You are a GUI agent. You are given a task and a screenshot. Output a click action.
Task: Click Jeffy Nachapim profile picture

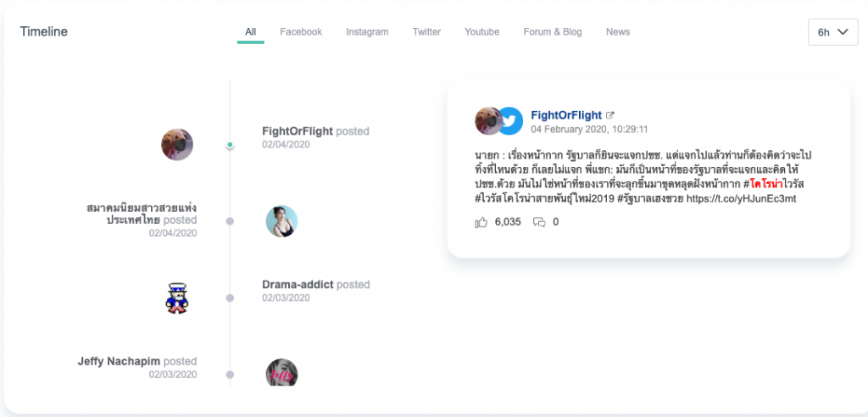281,373
